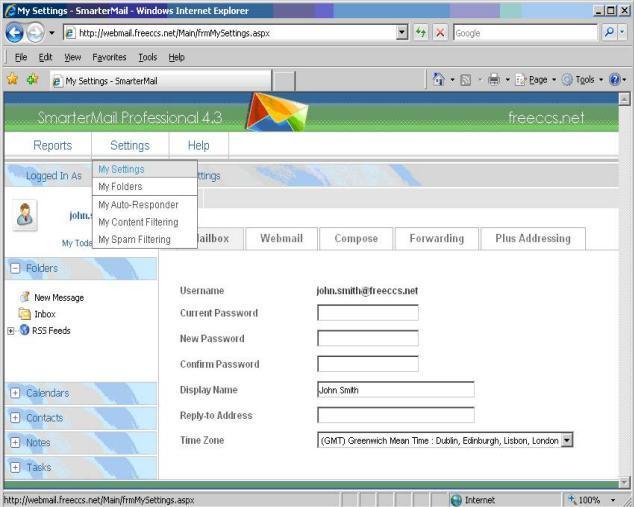
Task: Click the browser Forward arrow button
Action: [x=36, y=33]
